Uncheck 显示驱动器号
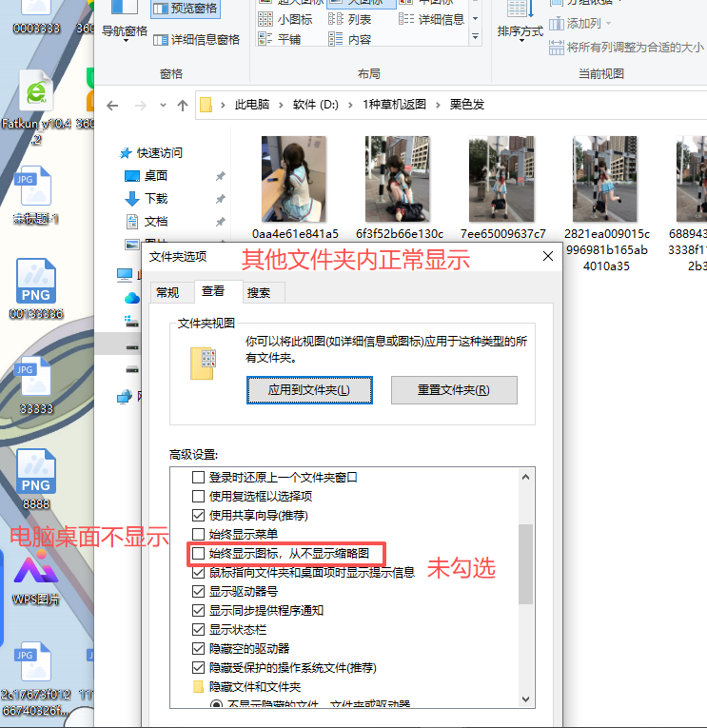The image size is (707, 728). point(198,592)
